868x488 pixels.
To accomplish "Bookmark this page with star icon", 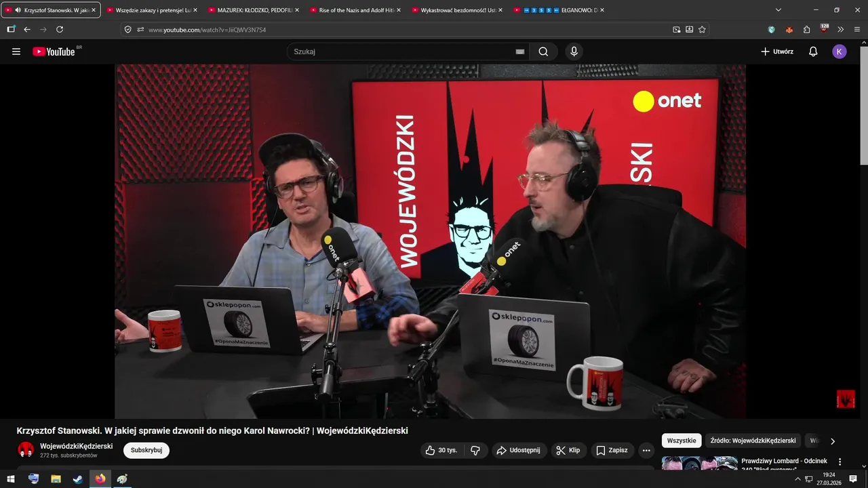I will tap(702, 29).
